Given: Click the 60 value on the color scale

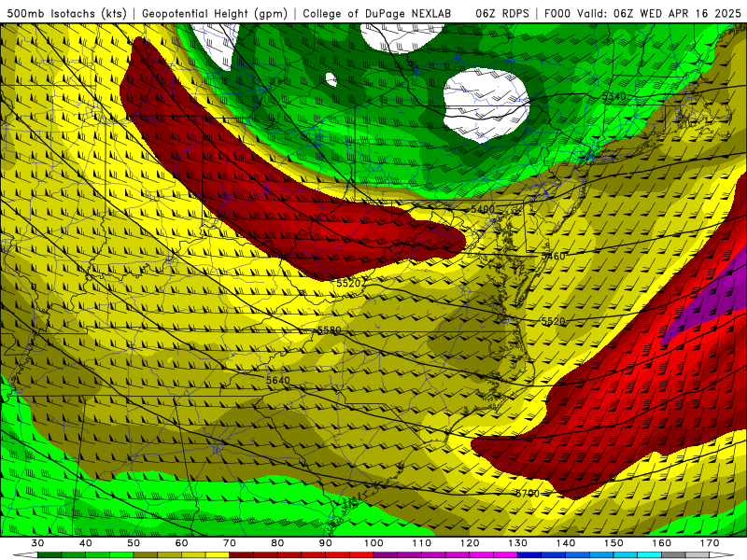Looking at the screenshot, I should click(x=181, y=543).
